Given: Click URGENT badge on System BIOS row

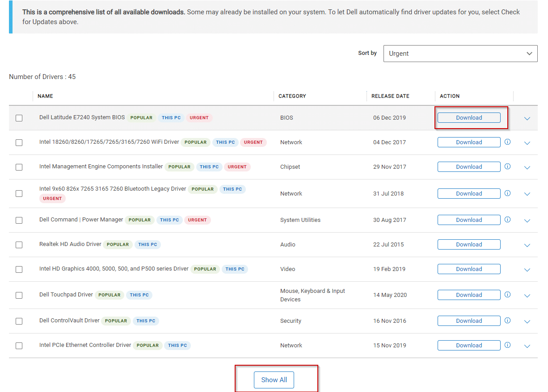Looking at the screenshot, I should coord(199,118).
